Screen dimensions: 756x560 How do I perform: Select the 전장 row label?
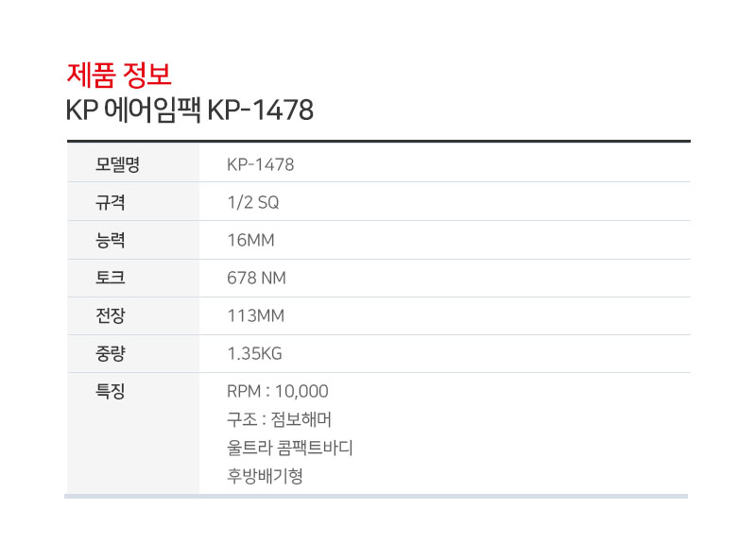(111, 315)
